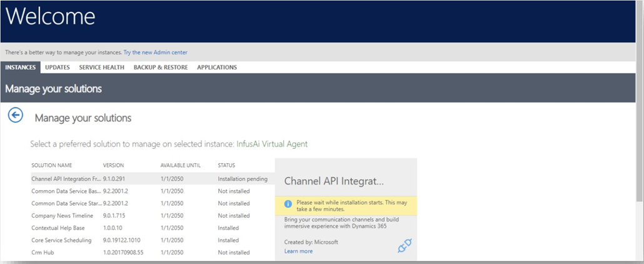Click version 9.0.1.715 cell
This screenshot has width=644, height=264.
[x=116, y=215]
